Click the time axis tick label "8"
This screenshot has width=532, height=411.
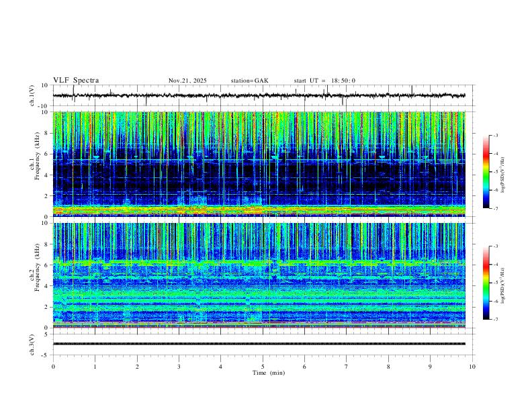pyautogui.click(x=388, y=367)
